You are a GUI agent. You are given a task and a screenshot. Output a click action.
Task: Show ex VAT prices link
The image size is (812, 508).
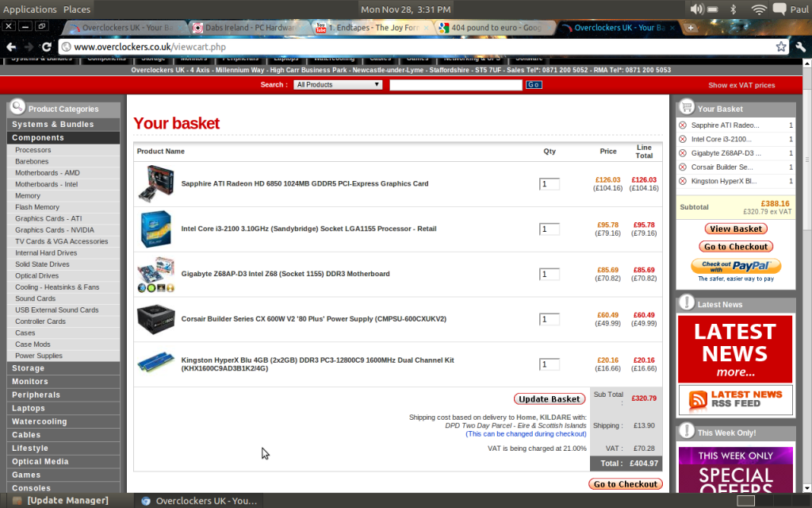click(x=741, y=85)
